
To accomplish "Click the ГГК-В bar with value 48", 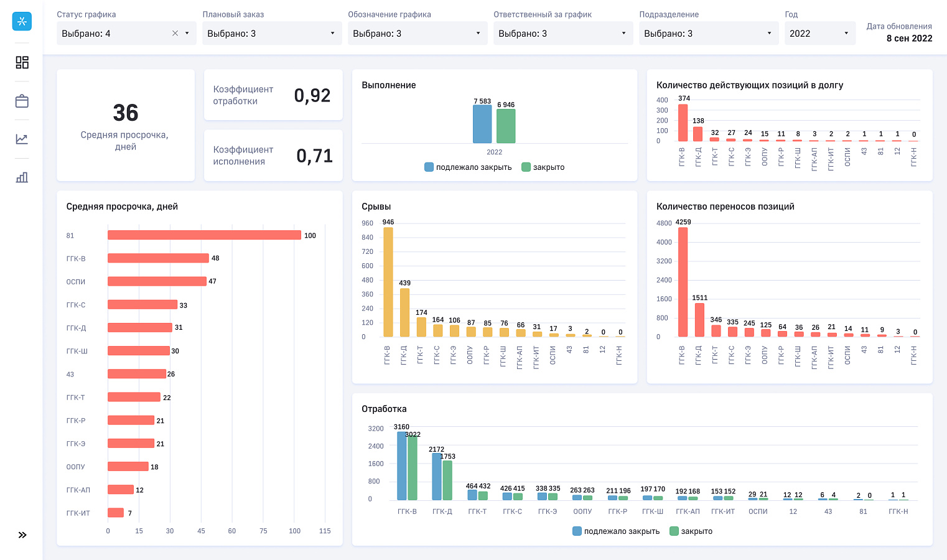I will (x=158, y=258).
